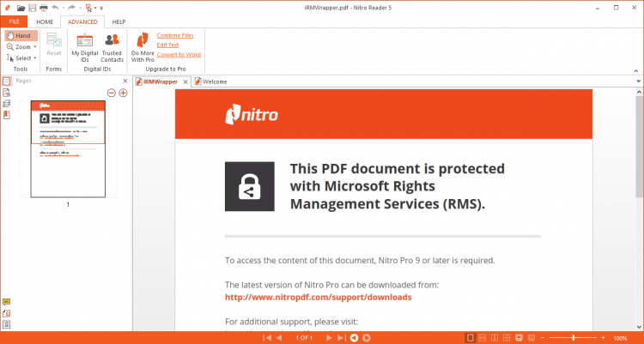Screen dimensions: 644x344
Task: Go to last page button
Action: point(341,338)
